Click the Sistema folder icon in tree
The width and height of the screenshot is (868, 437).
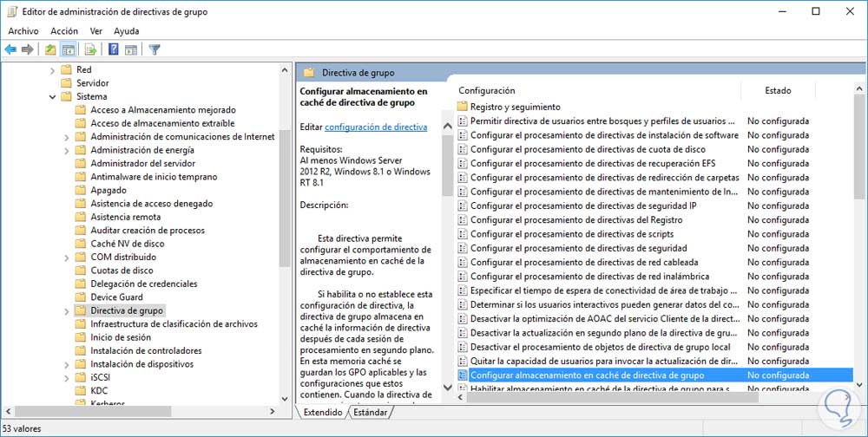67,96
